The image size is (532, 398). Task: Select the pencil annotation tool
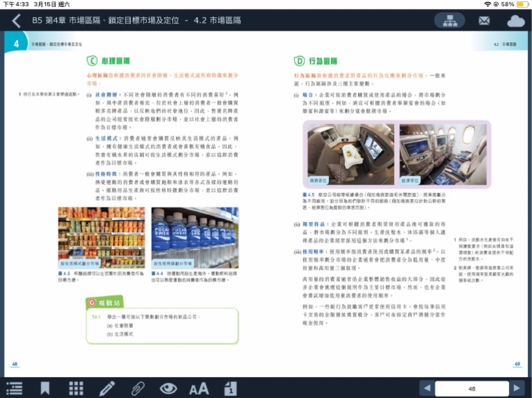(x=107, y=388)
